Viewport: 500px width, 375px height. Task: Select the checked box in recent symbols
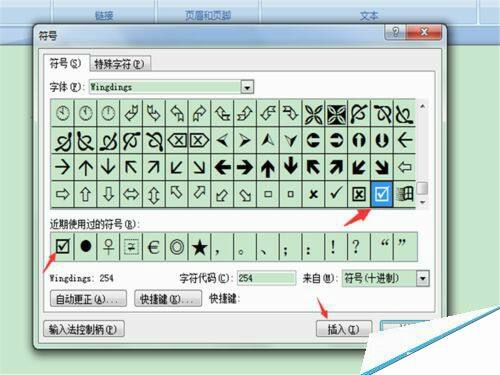63,247
